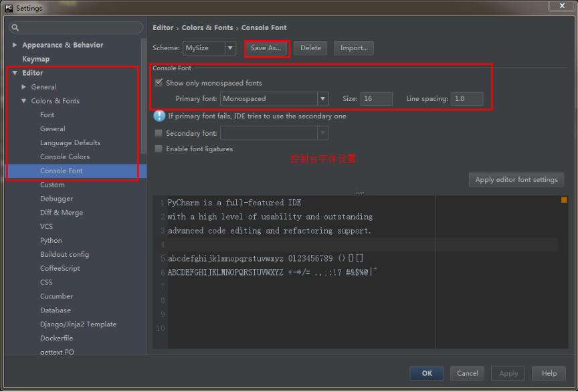This screenshot has width=578, height=392.
Task: Select Console Colors item
Action: tap(65, 157)
